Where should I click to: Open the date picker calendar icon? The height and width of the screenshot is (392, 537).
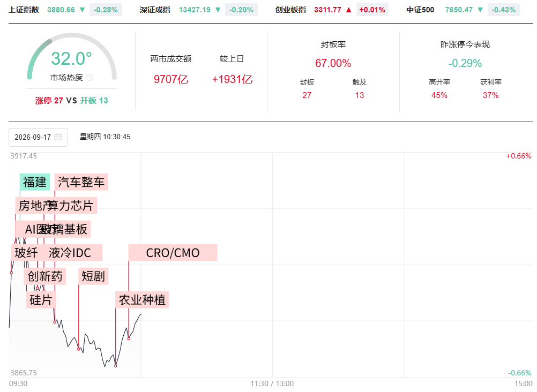click(58, 137)
